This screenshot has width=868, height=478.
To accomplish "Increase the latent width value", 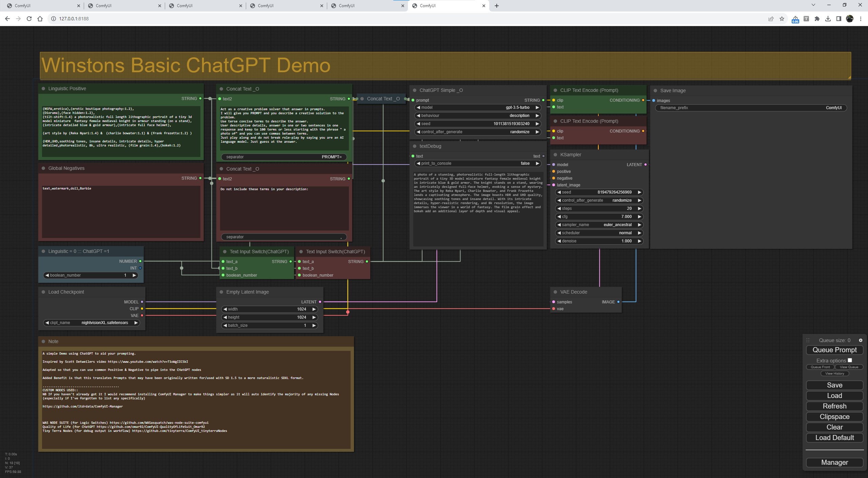I will (314, 309).
